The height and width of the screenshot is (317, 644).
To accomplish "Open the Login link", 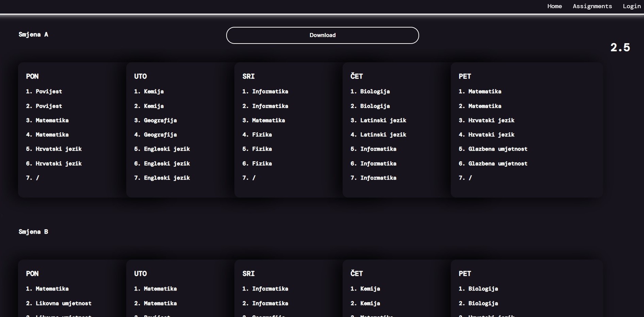I will [x=632, y=6].
